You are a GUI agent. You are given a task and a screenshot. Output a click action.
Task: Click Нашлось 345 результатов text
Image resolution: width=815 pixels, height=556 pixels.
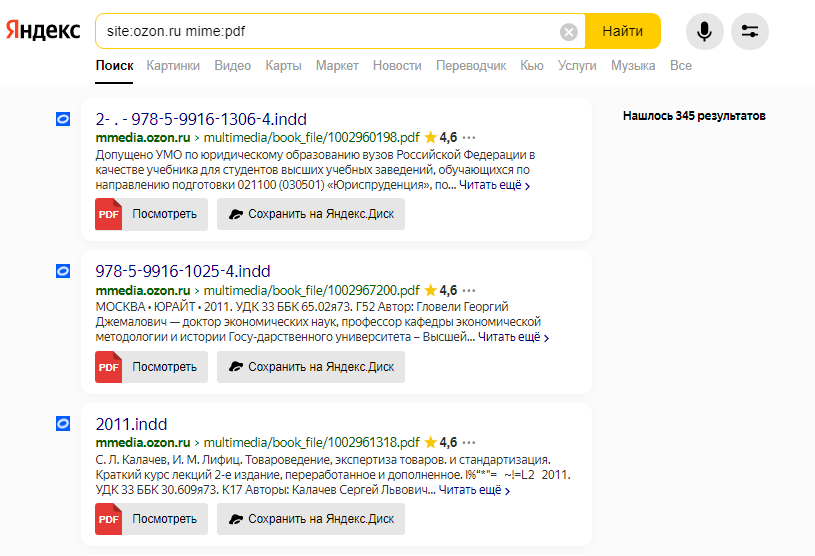[x=694, y=116]
